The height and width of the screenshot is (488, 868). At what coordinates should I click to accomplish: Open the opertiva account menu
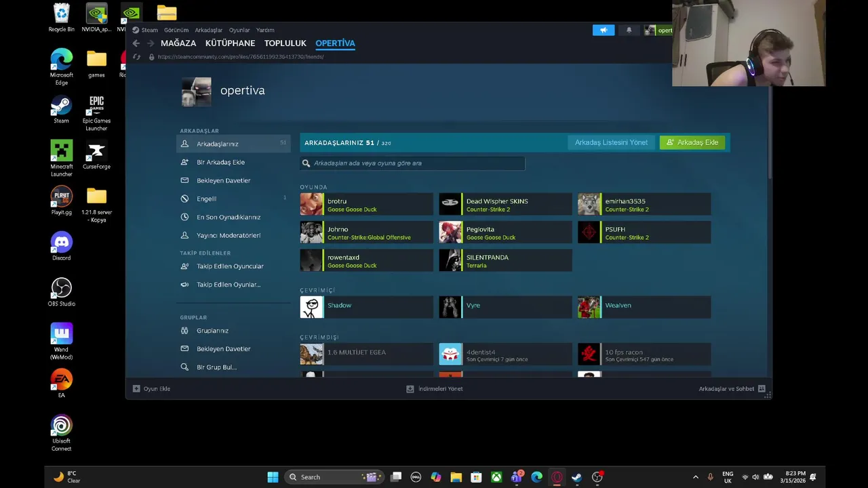tap(658, 30)
